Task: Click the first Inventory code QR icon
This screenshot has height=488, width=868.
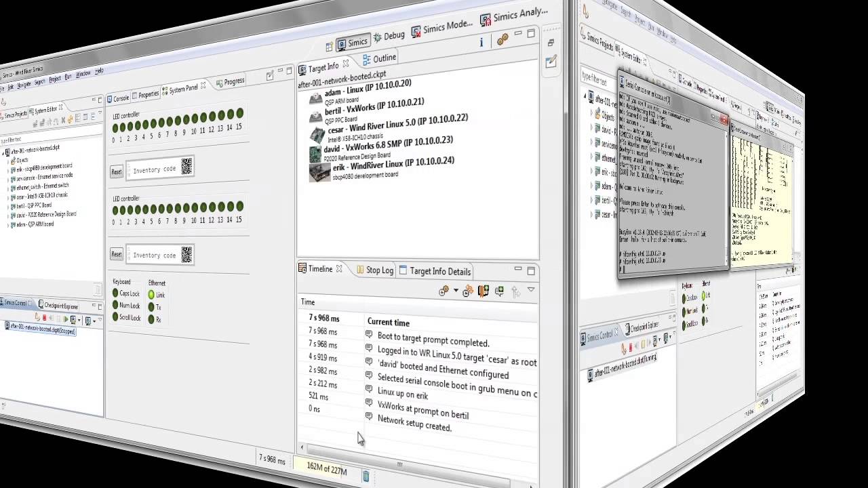Action: (186, 166)
